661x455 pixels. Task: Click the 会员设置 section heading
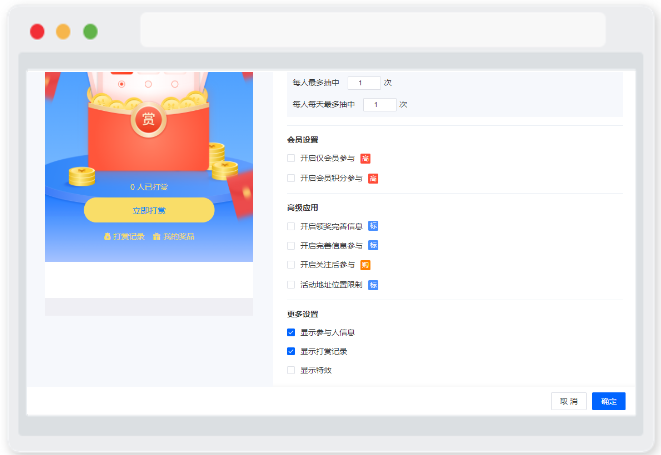[303, 140]
